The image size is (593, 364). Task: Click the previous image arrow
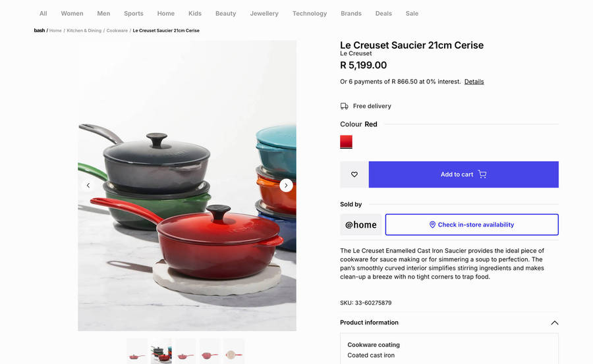88,186
